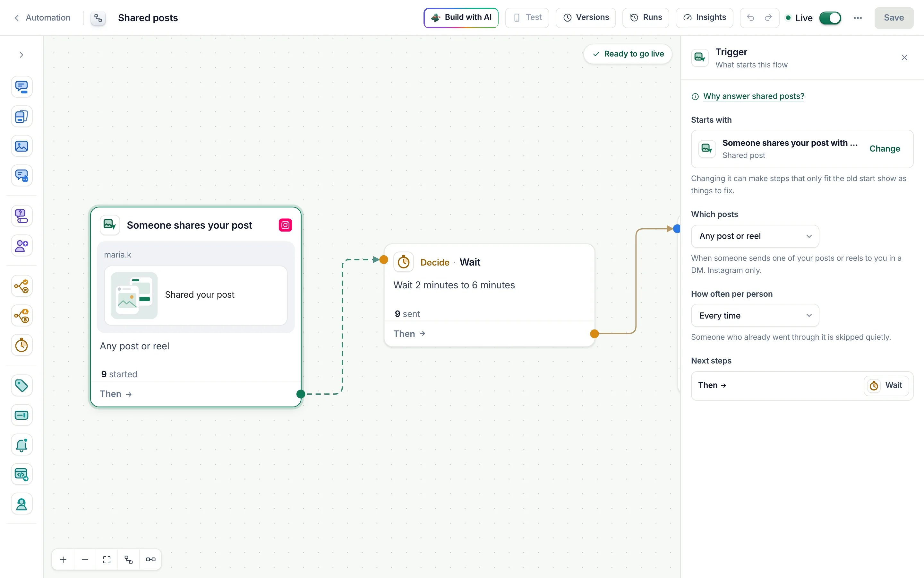Zoom out of the canvas
Viewport: 924px width, 578px height.
click(85, 560)
